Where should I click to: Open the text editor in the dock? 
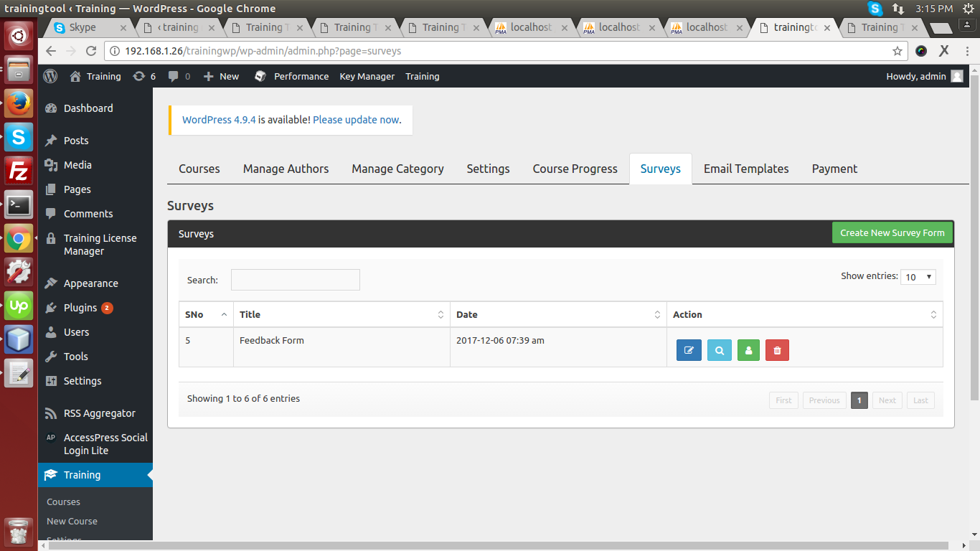click(x=19, y=374)
